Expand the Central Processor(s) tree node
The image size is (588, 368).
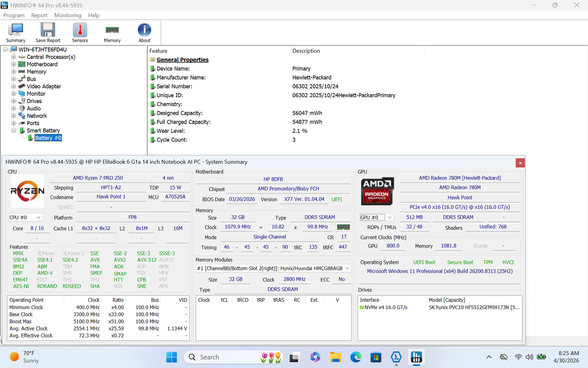(14, 57)
